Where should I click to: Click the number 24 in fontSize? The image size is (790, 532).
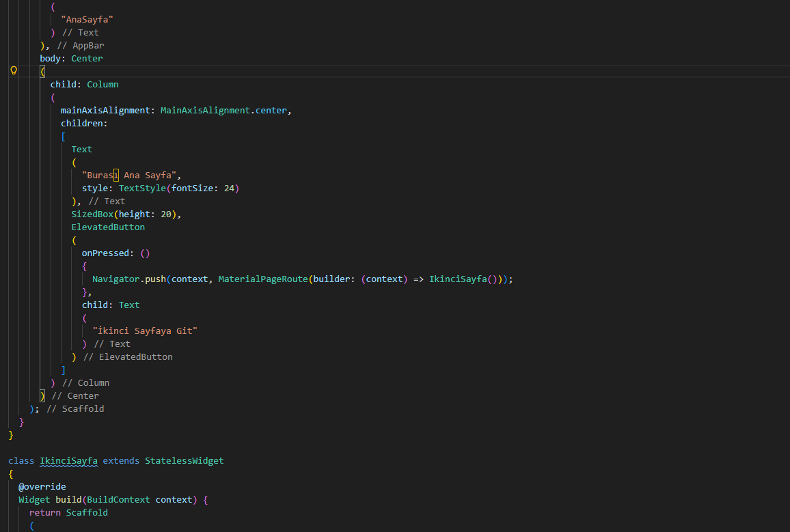(229, 188)
